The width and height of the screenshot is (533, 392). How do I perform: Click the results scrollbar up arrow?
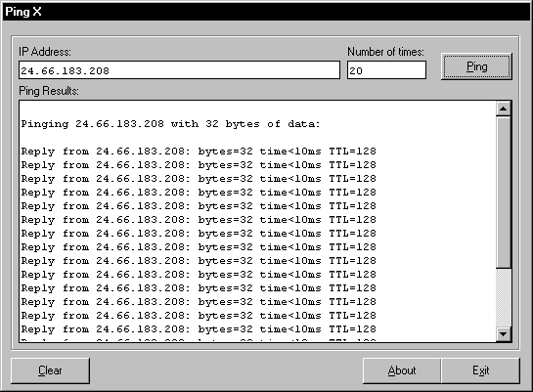[503, 109]
